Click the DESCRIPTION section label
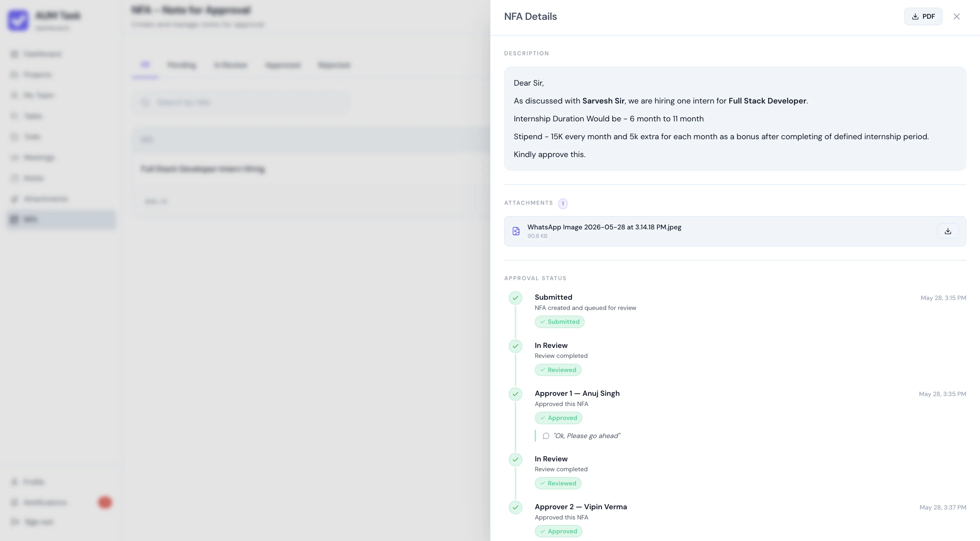980x541 pixels. [x=527, y=53]
